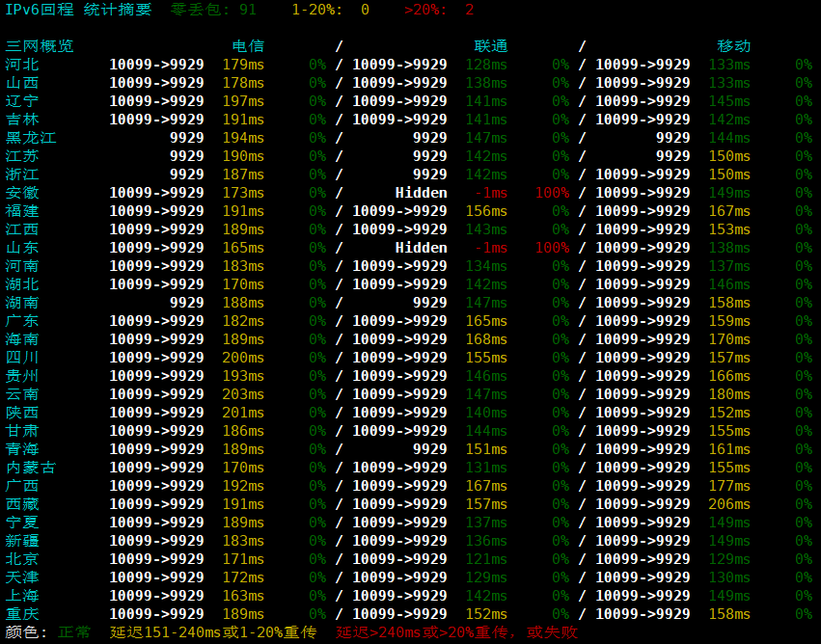Click the 移动 column header

(x=733, y=46)
